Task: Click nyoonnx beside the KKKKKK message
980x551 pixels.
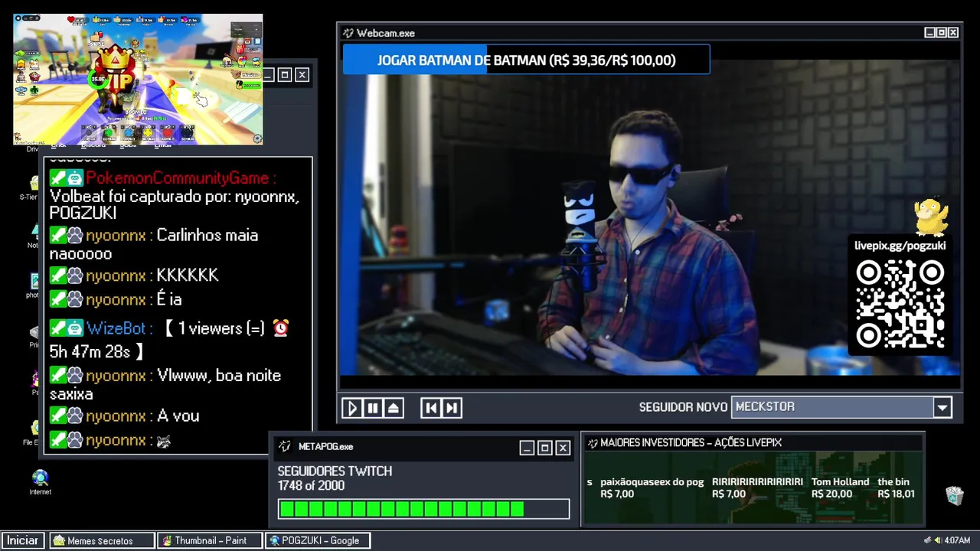Action: click(x=116, y=275)
